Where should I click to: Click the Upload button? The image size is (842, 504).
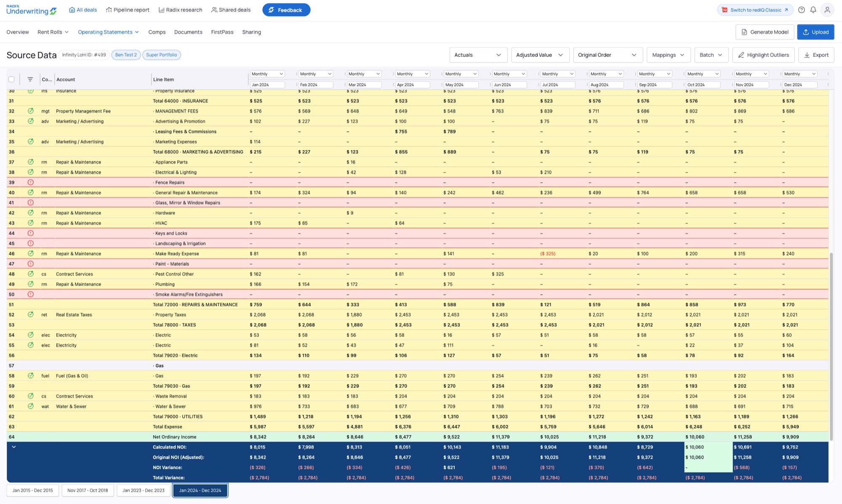click(815, 32)
